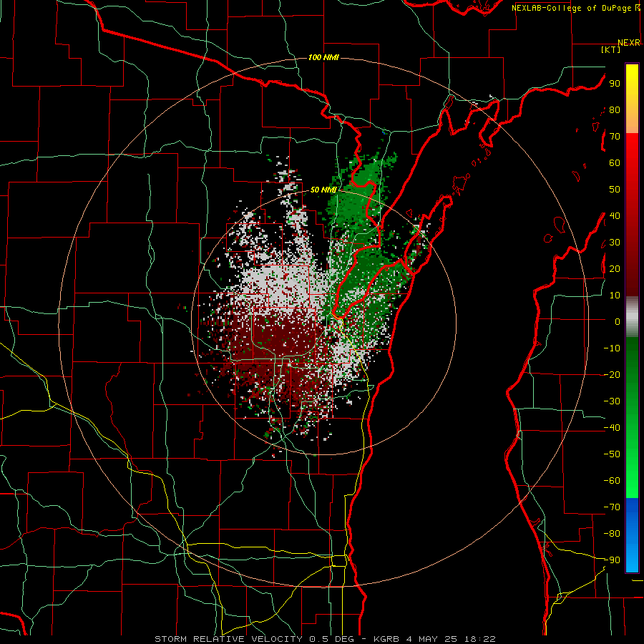This screenshot has width=644, height=644.
Task: Click the 90 value on the velocity scale
Action: tap(615, 84)
